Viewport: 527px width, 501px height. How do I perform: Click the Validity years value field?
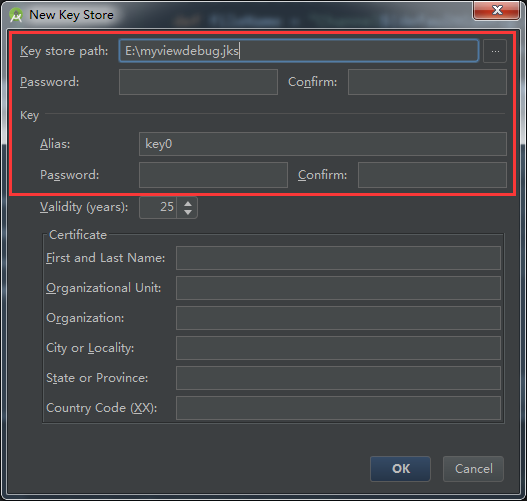[x=158, y=207]
